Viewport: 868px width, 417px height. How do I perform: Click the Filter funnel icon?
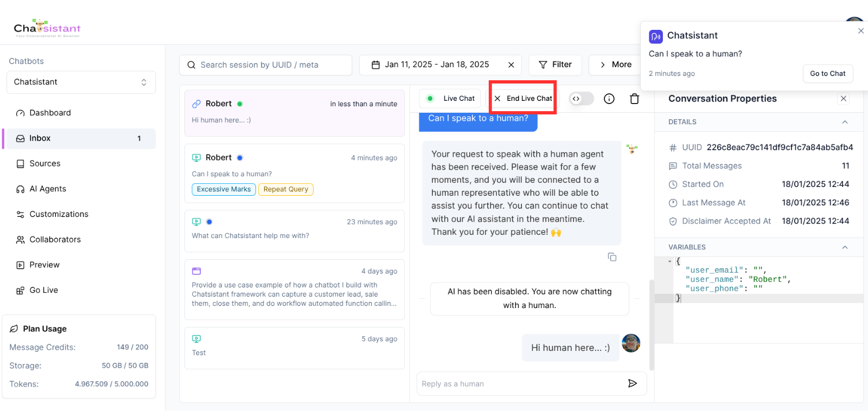click(542, 65)
